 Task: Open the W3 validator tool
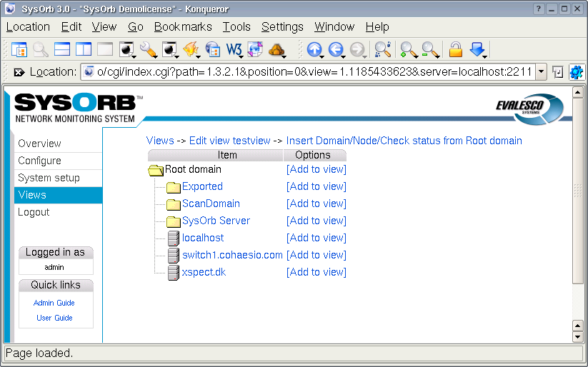(x=234, y=49)
